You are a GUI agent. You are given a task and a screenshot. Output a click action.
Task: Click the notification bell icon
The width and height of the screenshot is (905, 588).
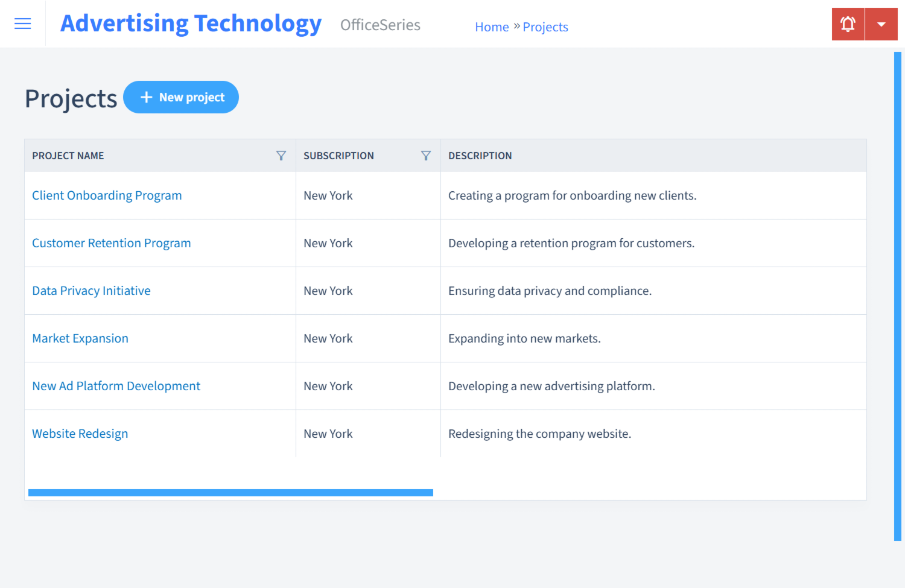coord(848,24)
